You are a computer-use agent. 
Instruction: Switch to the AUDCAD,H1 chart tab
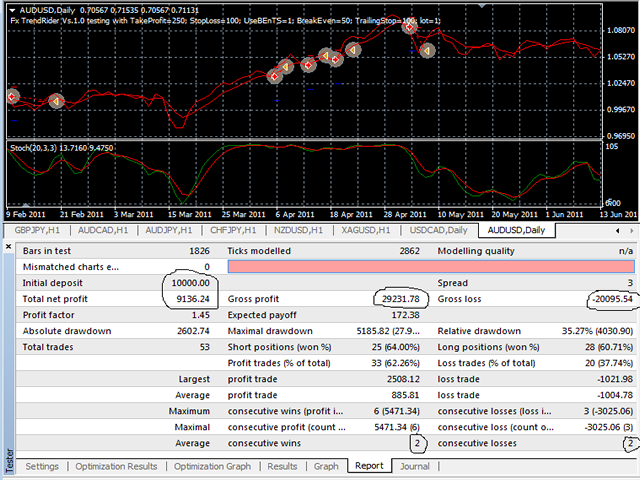(103, 230)
